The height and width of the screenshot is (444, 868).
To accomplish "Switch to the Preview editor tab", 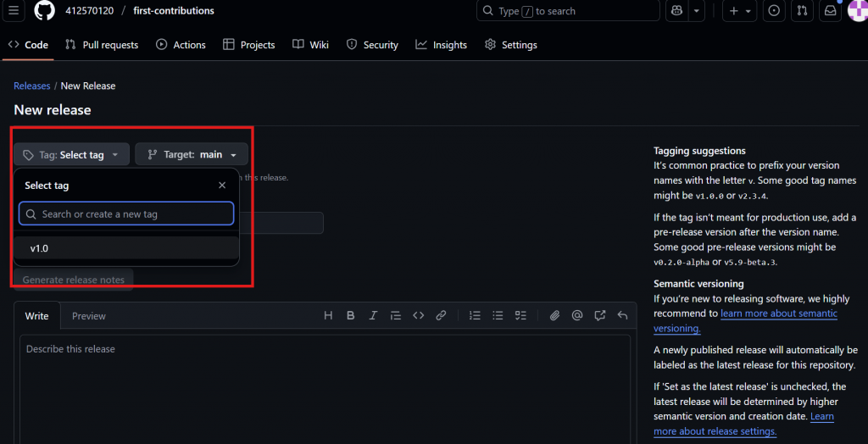I will click(x=88, y=315).
